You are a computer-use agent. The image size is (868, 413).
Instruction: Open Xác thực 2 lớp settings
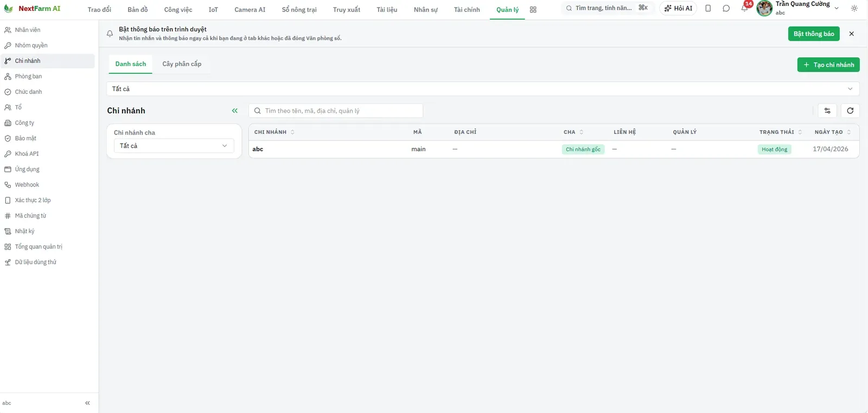(48, 201)
